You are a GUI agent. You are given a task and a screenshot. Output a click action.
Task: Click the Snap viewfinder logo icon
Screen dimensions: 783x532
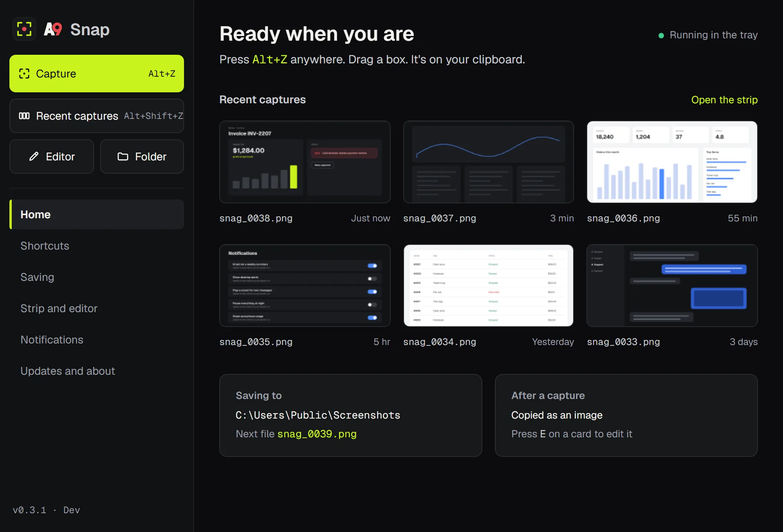pyautogui.click(x=24, y=29)
